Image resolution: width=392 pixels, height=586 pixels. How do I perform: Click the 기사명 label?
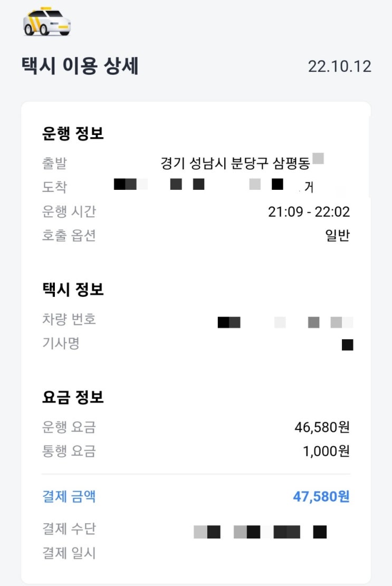61,344
